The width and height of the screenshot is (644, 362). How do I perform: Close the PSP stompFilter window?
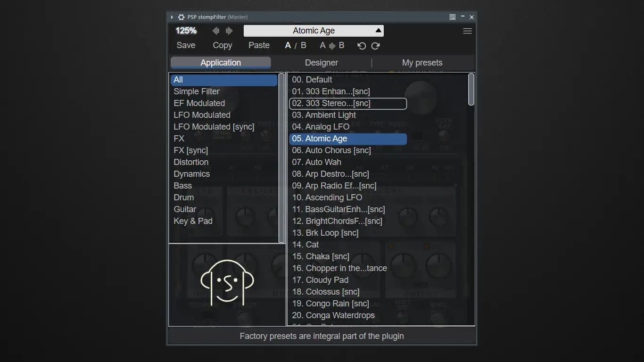pyautogui.click(x=471, y=17)
